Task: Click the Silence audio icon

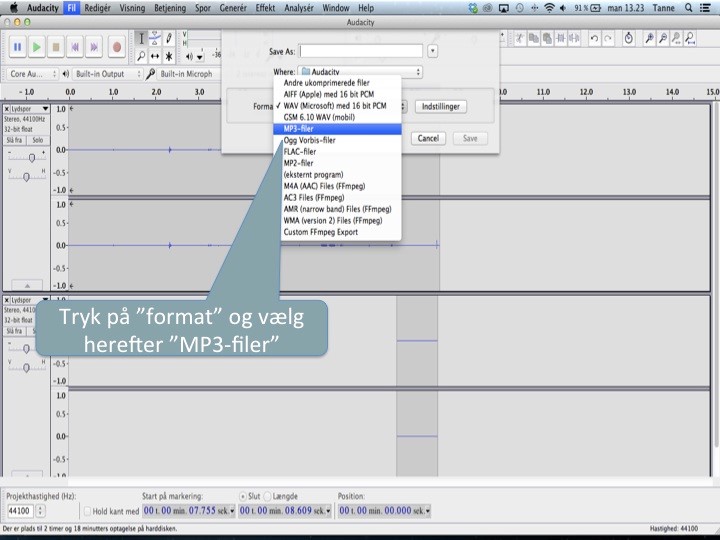Action: click(x=574, y=39)
